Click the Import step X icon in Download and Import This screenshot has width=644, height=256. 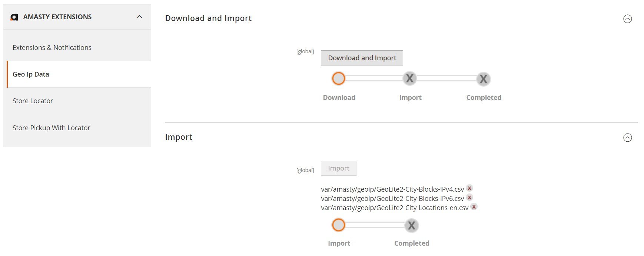(x=409, y=78)
